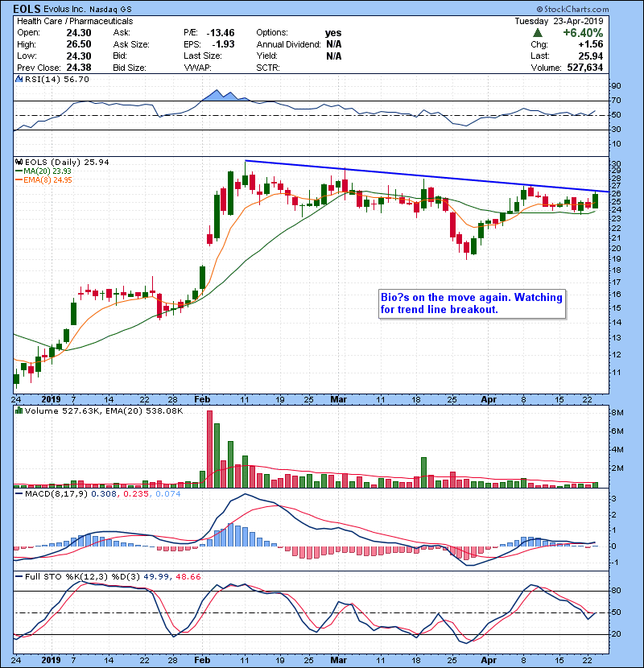The image size is (644, 668).
Task: Click the P/E value -13.46
Action: click(221, 32)
